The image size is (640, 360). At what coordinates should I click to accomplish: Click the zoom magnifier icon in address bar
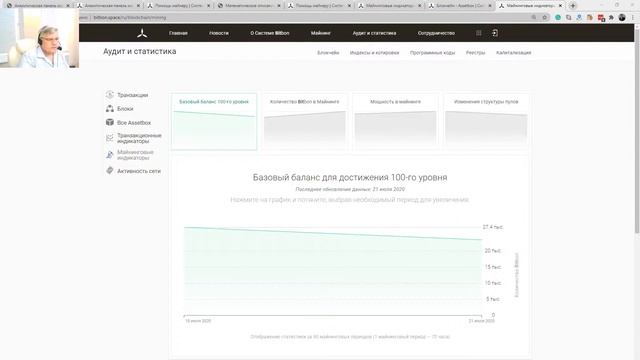point(534,18)
